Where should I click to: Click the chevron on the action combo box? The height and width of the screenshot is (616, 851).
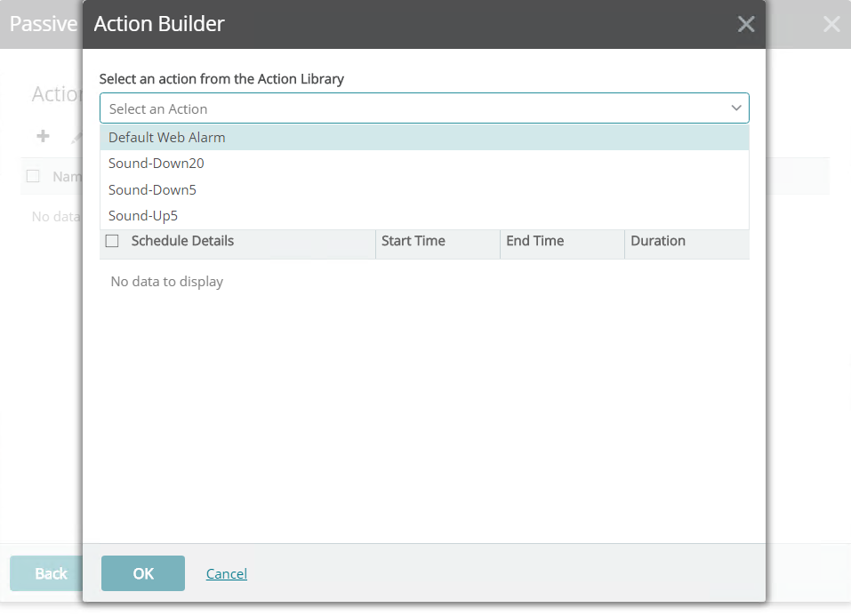(735, 108)
